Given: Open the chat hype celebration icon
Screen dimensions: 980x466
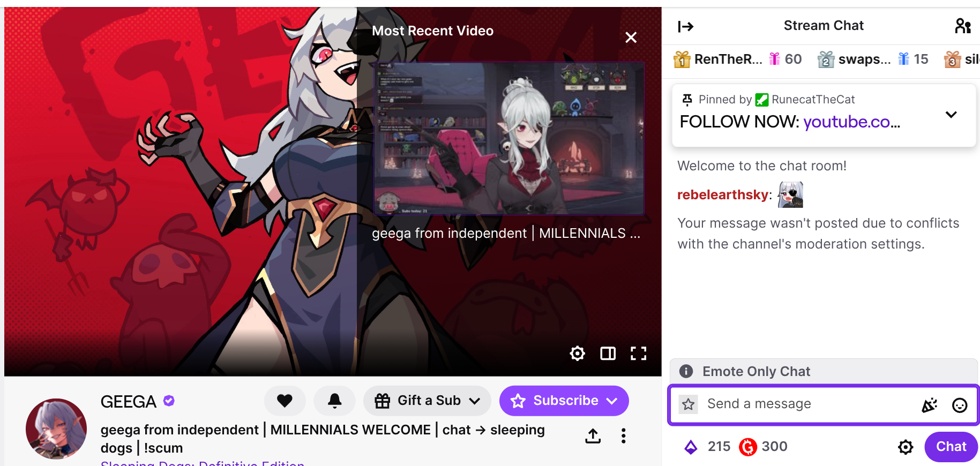Looking at the screenshot, I should point(929,405).
